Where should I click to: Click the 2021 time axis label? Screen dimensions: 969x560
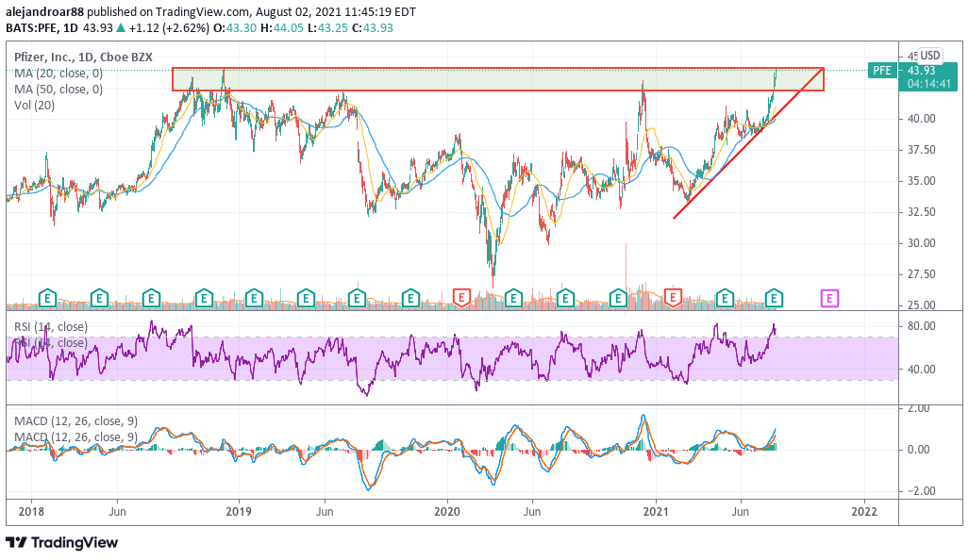click(x=656, y=512)
